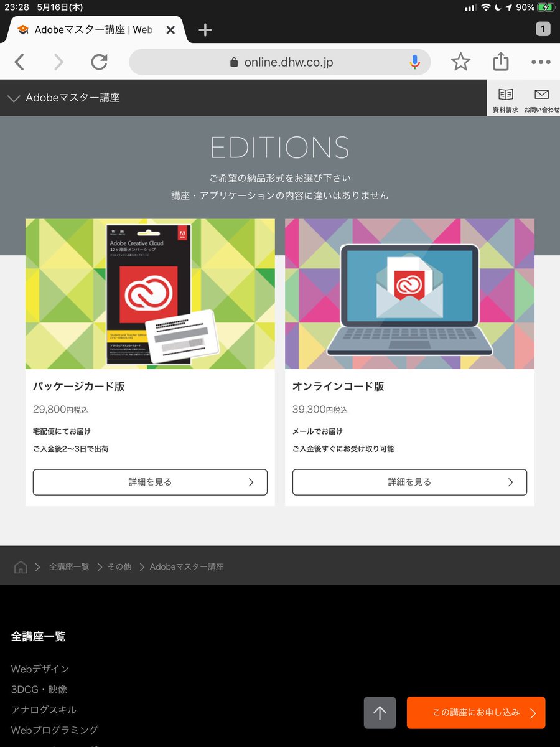Reload the page
Screen dimensions: 560x747
(99, 62)
